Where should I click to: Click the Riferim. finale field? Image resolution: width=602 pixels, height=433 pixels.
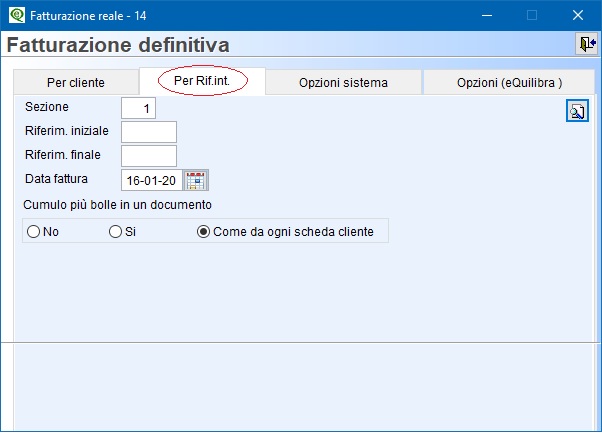tap(149, 156)
